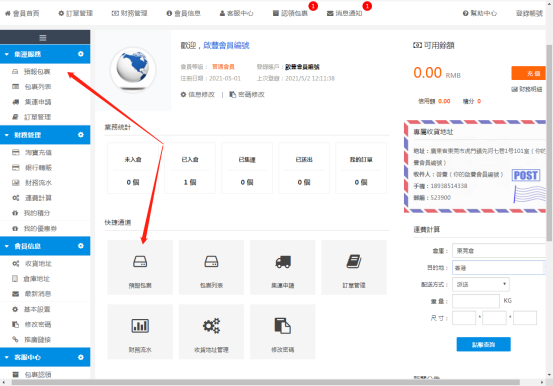Viewport: 553px width, 386px height.
Task: Click the 已入倉 statistics card
Action: coord(190,168)
